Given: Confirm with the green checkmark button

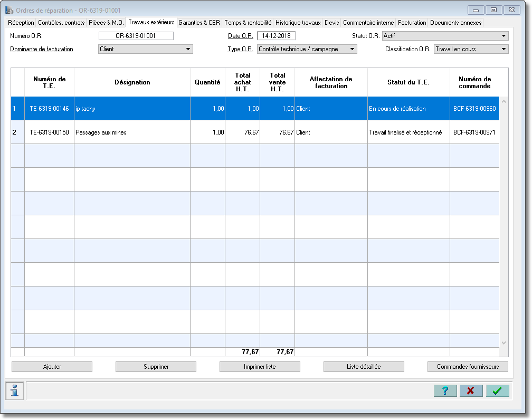Looking at the screenshot, I should pos(497,390).
